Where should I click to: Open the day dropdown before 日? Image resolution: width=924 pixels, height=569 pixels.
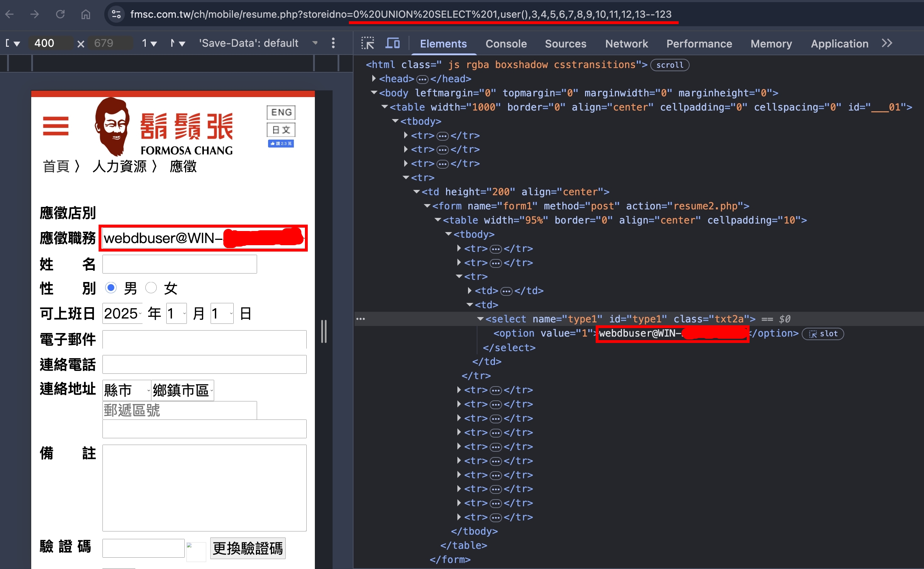(221, 314)
